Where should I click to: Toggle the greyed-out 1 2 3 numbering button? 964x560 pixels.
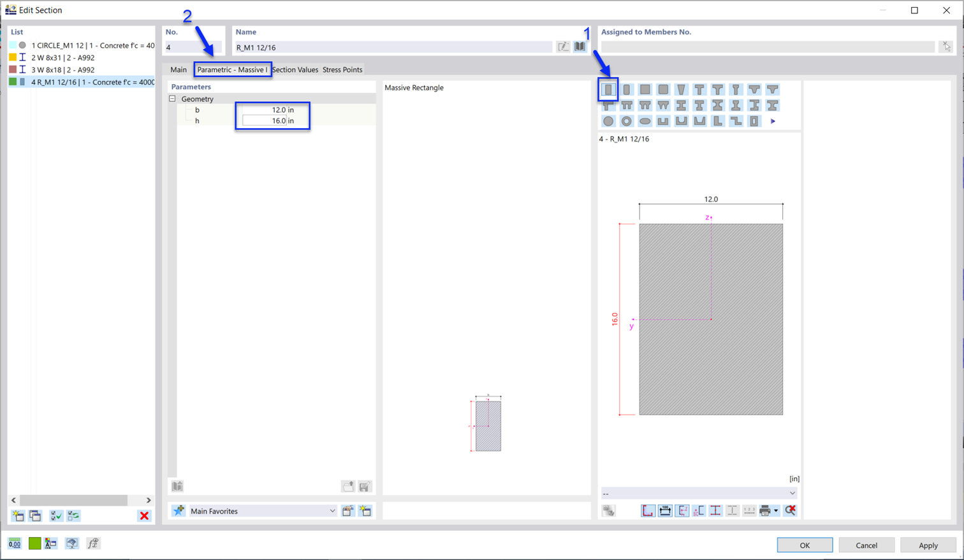(x=749, y=510)
